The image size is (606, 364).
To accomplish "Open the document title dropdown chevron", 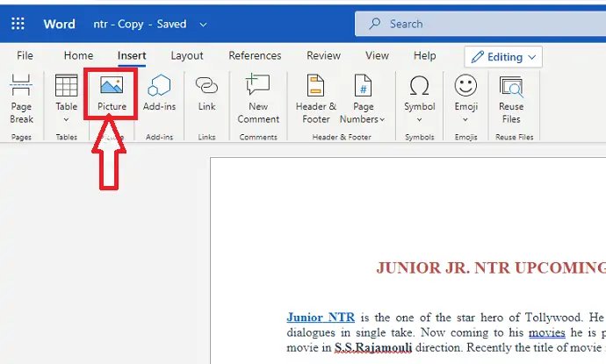I will [x=203, y=25].
